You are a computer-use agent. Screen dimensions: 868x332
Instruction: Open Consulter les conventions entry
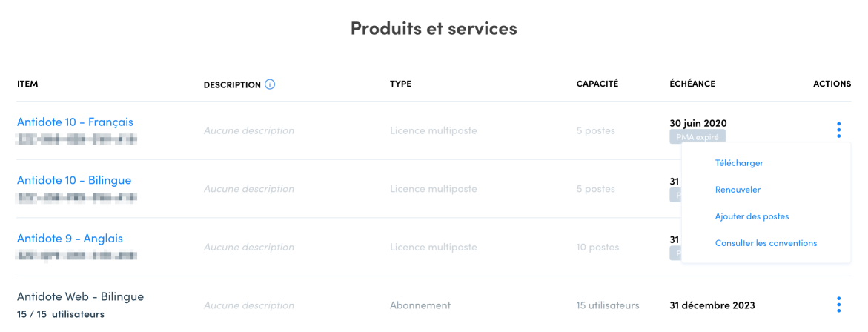(x=766, y=243)
